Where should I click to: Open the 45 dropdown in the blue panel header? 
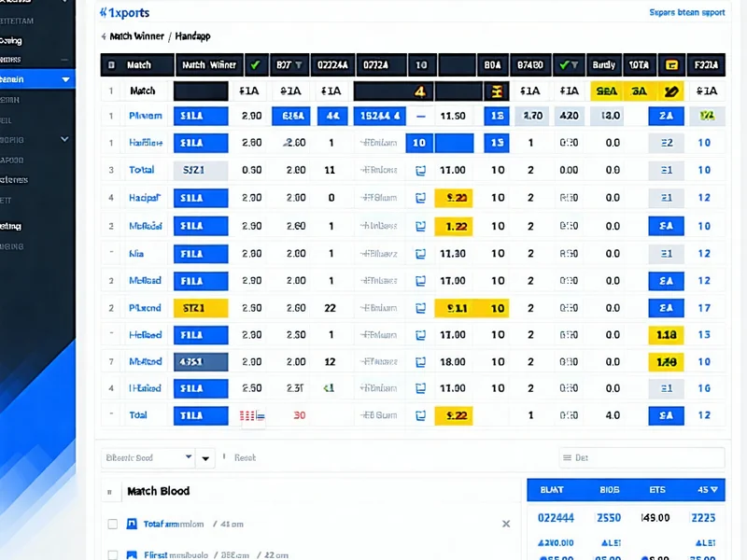coord(709,488)
